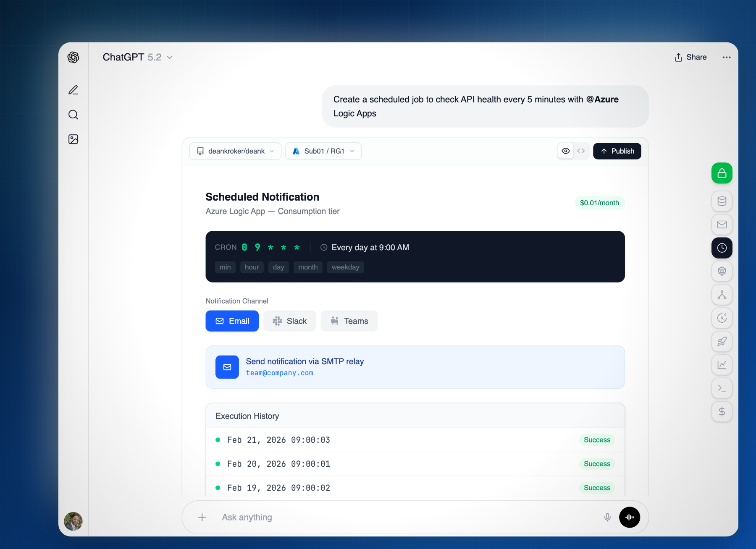Expand the ChatGPT 5.2 model selector
The image size is (756, 549).
point(137,57)
